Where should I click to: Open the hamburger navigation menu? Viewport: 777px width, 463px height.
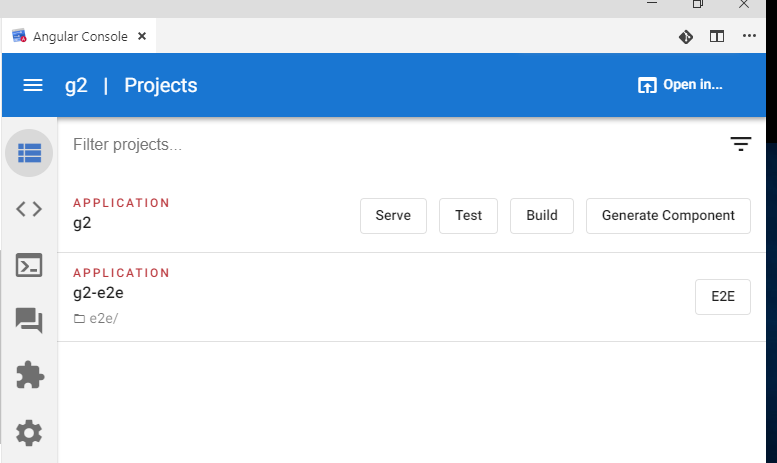pos(33,85)
